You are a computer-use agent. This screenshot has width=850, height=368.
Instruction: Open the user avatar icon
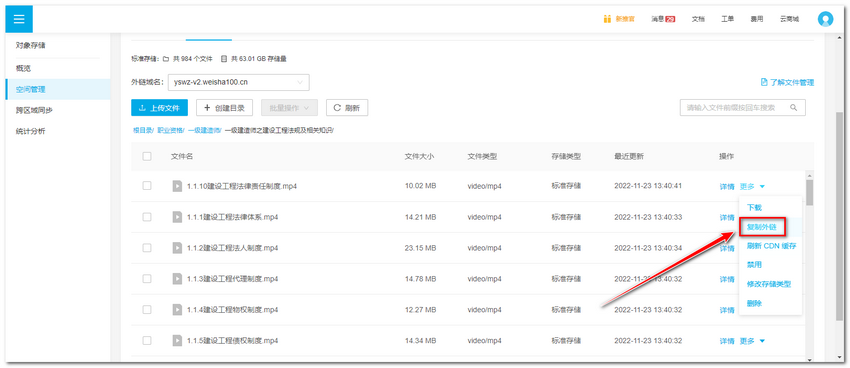(x=825, y=19)
